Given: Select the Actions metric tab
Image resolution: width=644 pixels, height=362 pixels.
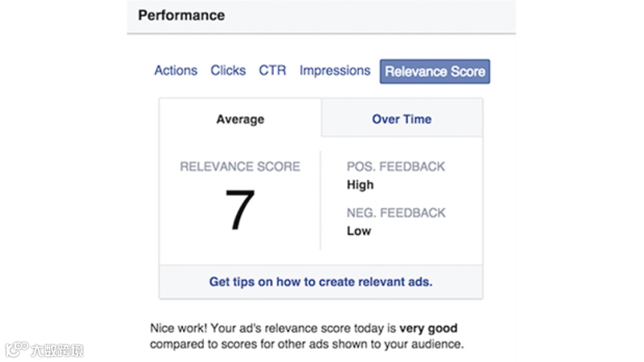Looking at the screenshot, I should coord(175,70).
